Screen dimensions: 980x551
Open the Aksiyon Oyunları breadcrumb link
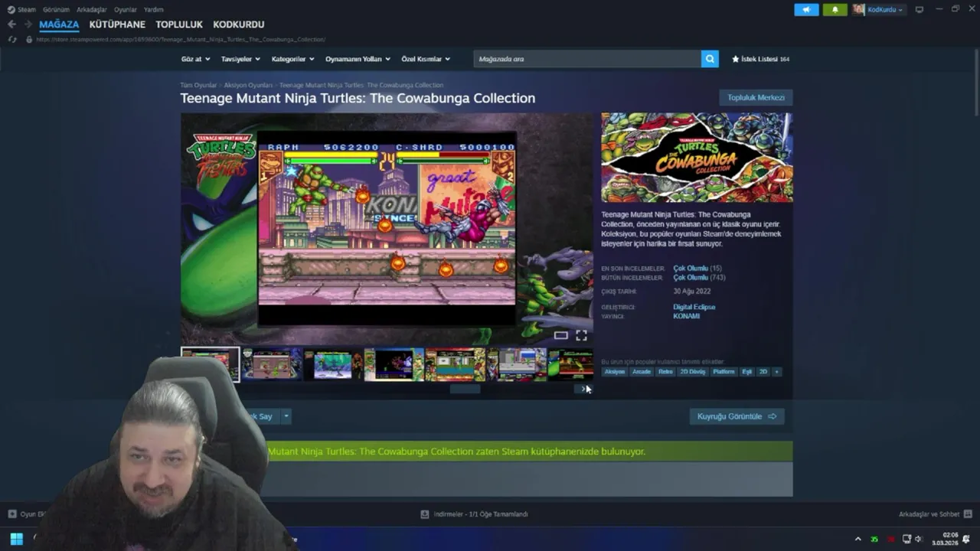[248, 85]
